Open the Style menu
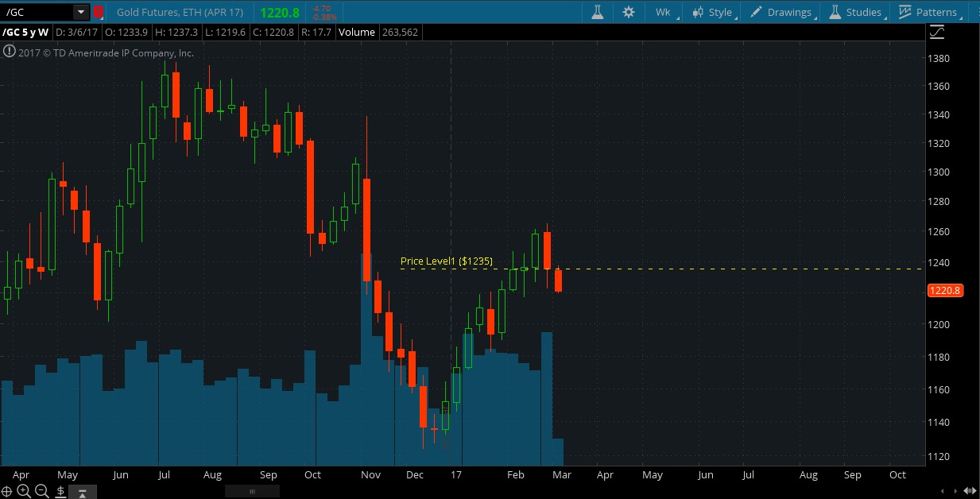This screenshot has width=980, height=499. click(x=713, y=12)
